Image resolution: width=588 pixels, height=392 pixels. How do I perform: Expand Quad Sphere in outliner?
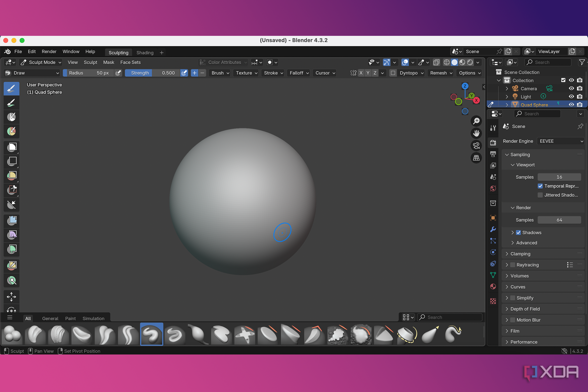507,105
